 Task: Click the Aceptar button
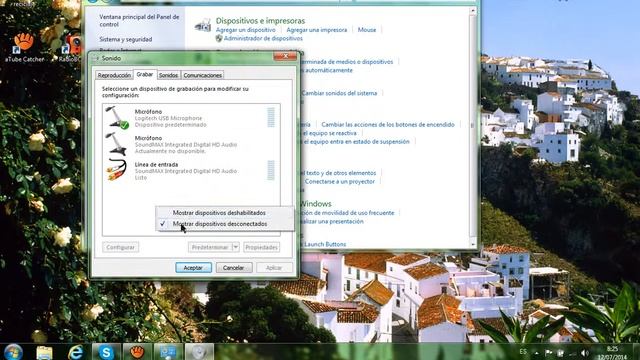click(193, 268)
